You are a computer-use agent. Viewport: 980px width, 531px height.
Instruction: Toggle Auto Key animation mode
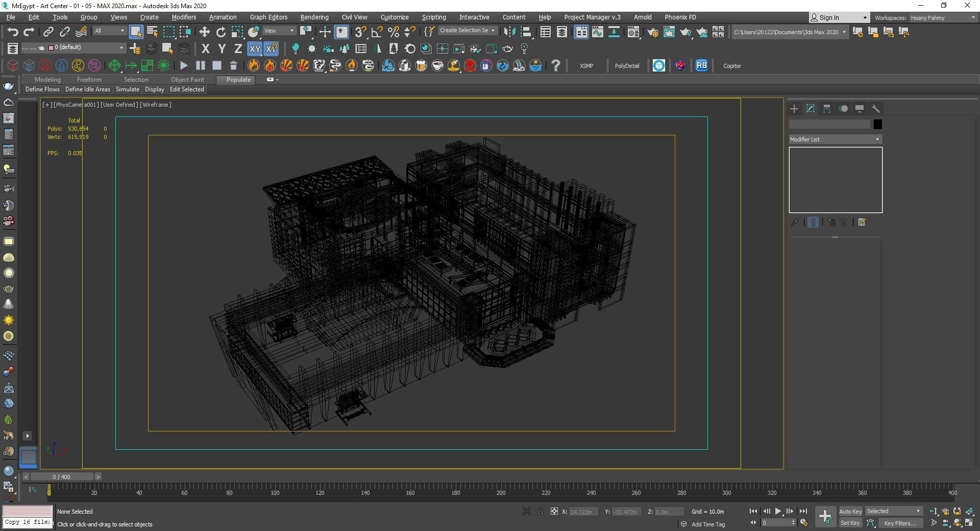click(x=850, y=511)
